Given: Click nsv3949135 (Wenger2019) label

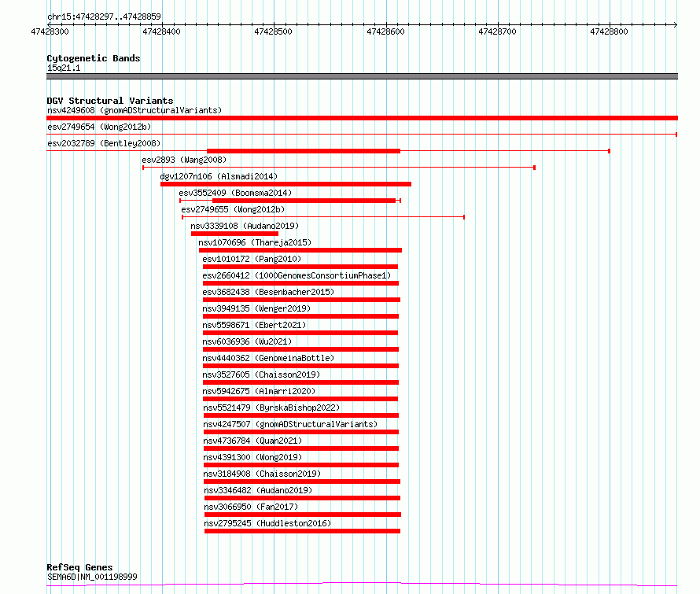Looking at the screenshot, I should coord(256,308).
